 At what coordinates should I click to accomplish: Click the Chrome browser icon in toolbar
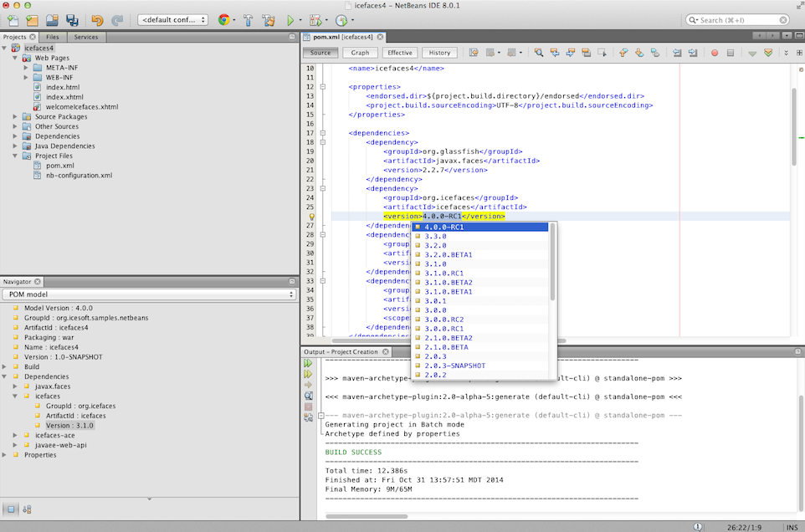[x=223, y=19]
